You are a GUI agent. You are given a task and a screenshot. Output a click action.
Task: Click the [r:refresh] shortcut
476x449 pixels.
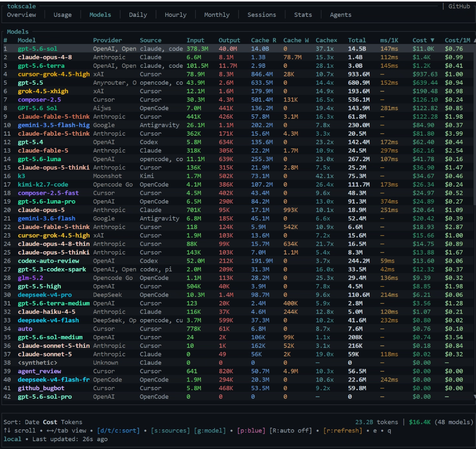pyautogui.click(x=343, y=430)
